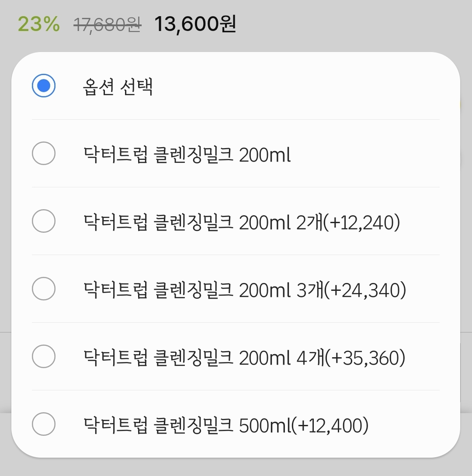Choose radio for 닥터트럽 클렌징밀크 200ml single
472x476 pixels.
coord(44,153)
